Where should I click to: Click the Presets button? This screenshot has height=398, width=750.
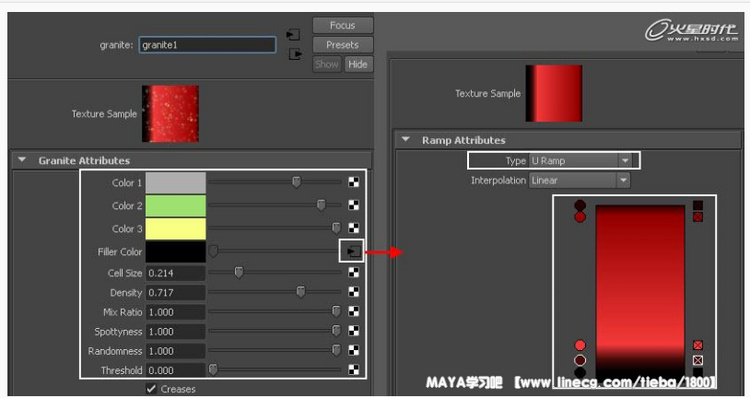coord(342,45)
